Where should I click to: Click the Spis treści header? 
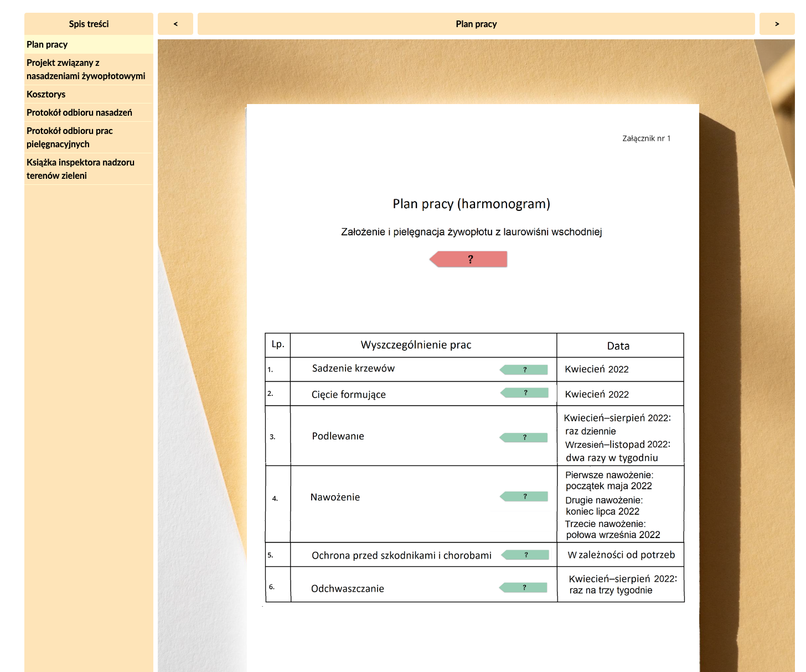[x=89, y=24]
